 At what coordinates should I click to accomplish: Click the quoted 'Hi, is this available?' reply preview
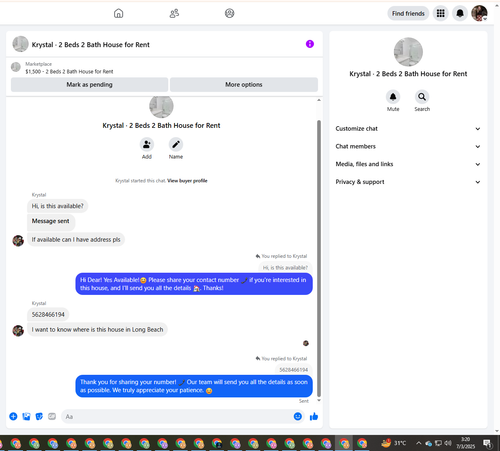[285, 267]
